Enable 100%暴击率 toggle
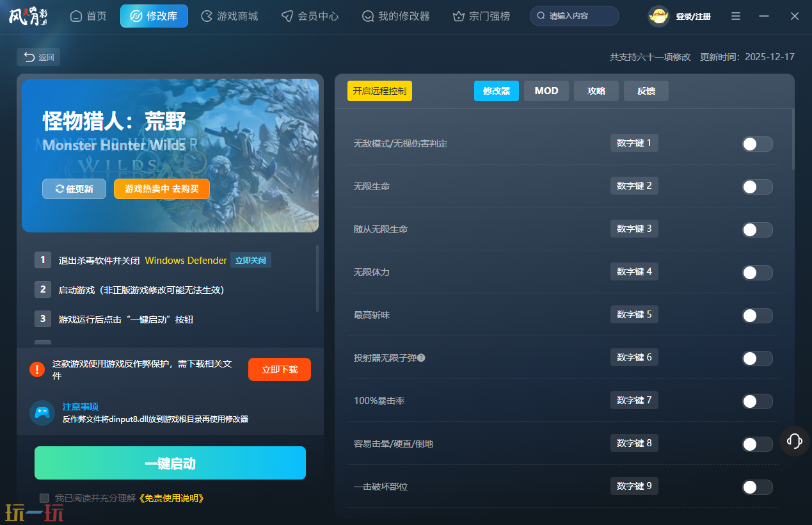The width and height of the screenshot is (812, 525). point(757,401)
